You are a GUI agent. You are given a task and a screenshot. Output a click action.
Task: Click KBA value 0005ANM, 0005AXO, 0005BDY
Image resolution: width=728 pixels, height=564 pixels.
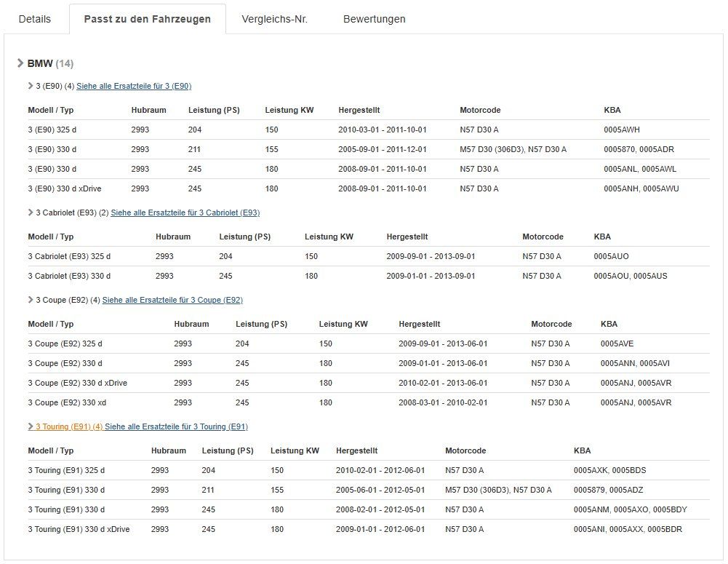click(630, 509)
